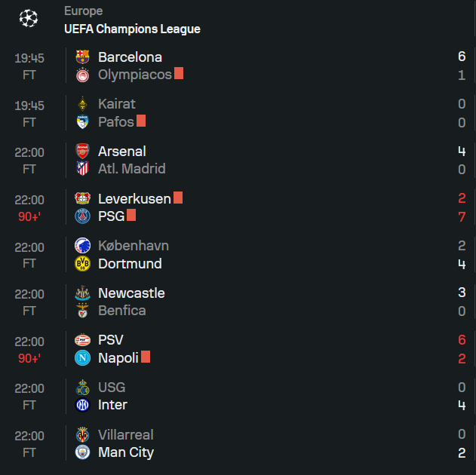Click the Atl. Madrid crest icon
Viewport: 476px width, 475px height.
coord(82,169)
